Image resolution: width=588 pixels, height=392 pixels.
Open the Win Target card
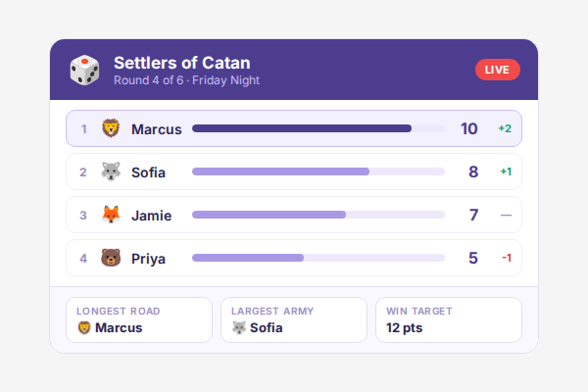coord(448,319)
